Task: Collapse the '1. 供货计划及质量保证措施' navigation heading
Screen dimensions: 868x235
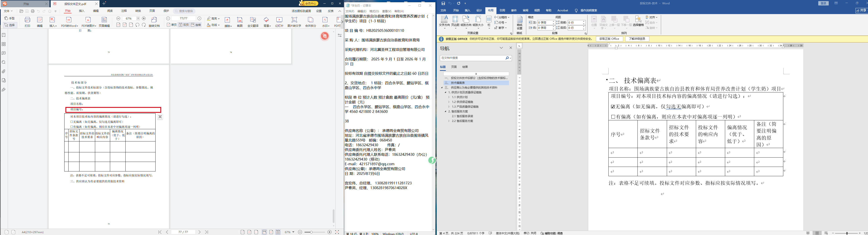Action: pyautogui.click(x=445, y=92)
